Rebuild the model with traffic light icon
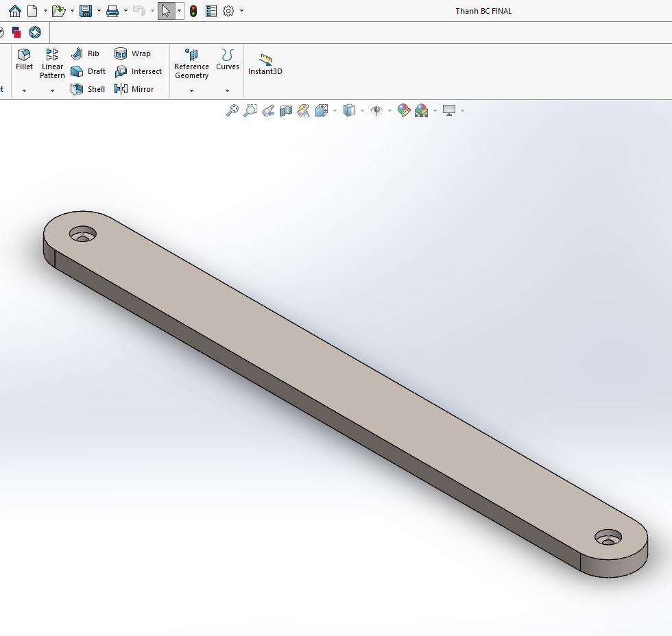 click(x=193, y=11)
